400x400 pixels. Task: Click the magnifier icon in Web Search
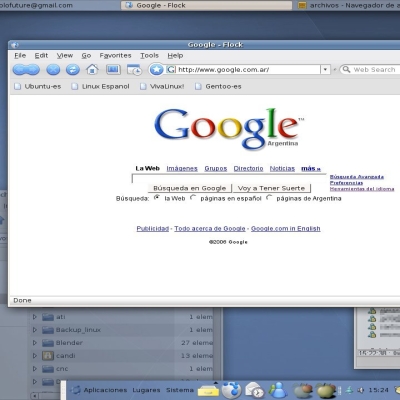346,69
